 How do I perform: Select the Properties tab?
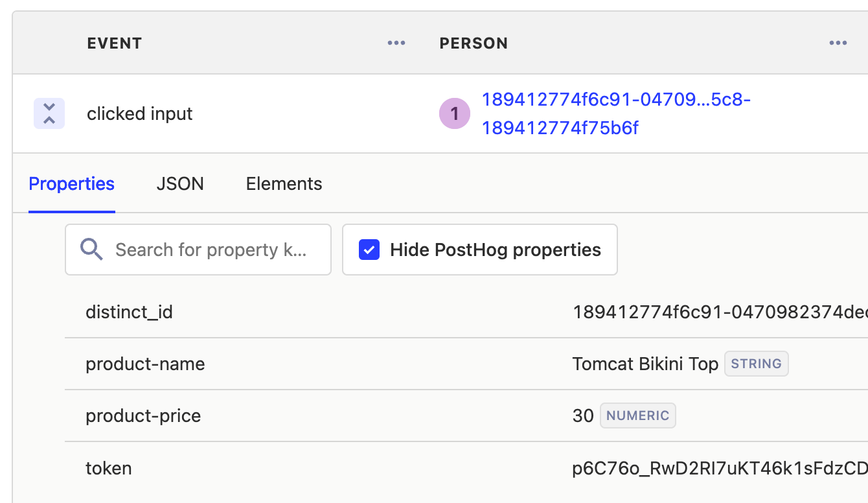(x=71, y=183)
